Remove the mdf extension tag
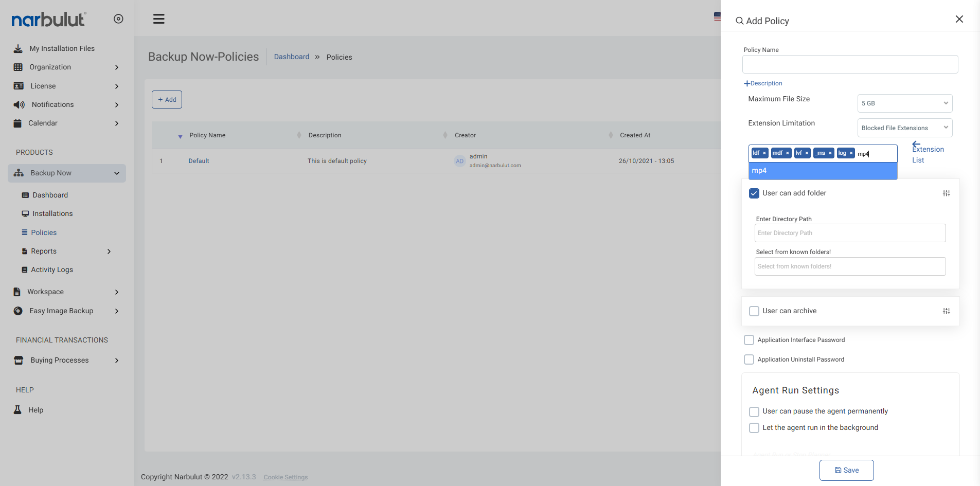The image size is (980, 486). 787,153
